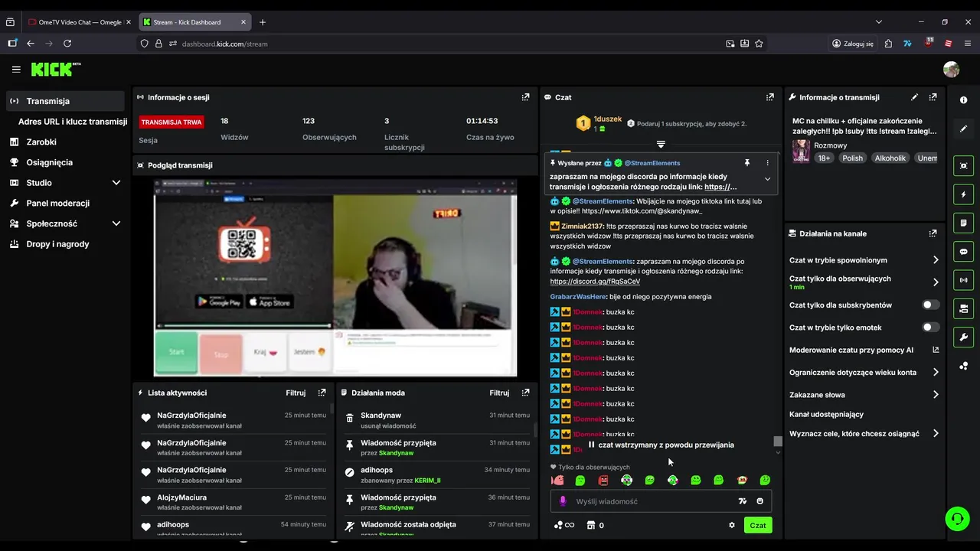Click the chat scrollbar thumb
Screen dimensions: 980x551
pos(778,441)
